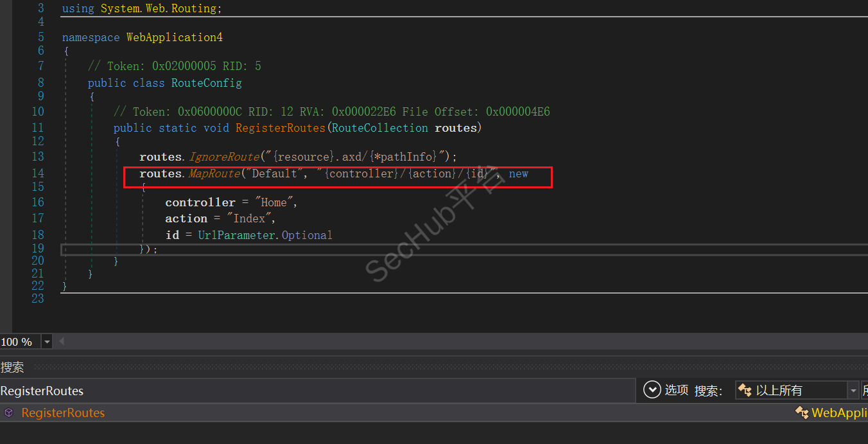Go to MapRoute method in code

click(214, 173)
